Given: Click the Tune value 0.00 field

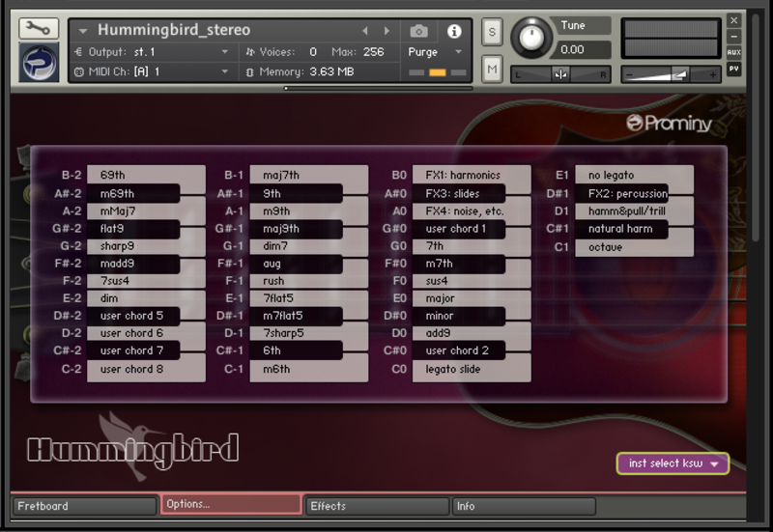Looking at the screenshot, I should point(582,49).
